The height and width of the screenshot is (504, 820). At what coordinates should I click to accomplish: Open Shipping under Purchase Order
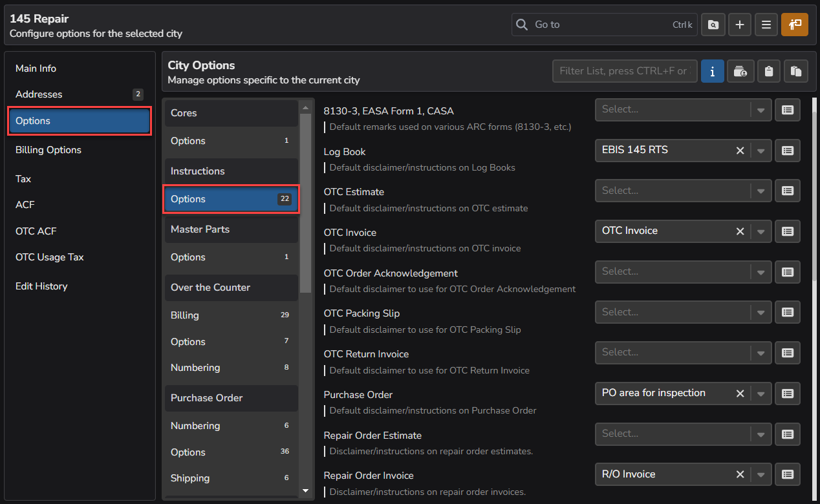pyautogui.click(x=190, y=478)
